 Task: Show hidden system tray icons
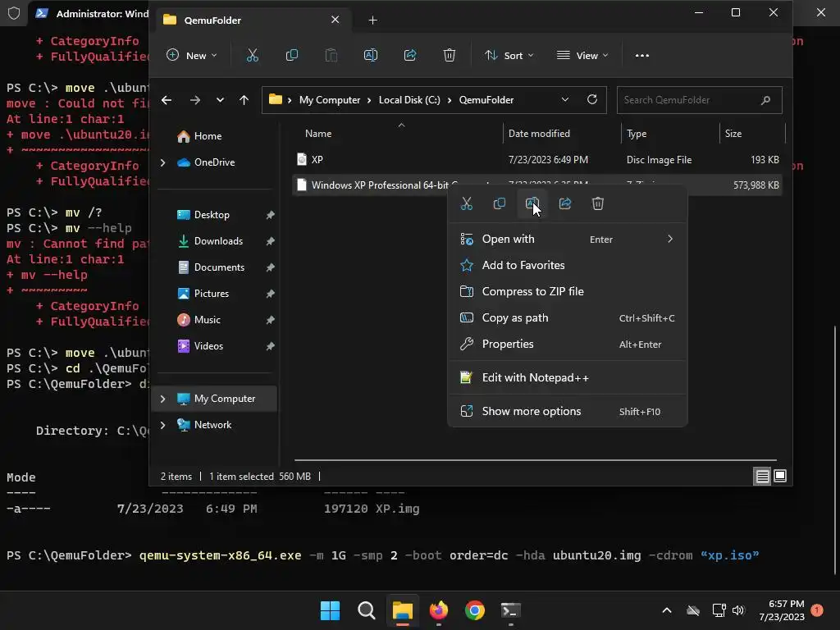point(667,610)
